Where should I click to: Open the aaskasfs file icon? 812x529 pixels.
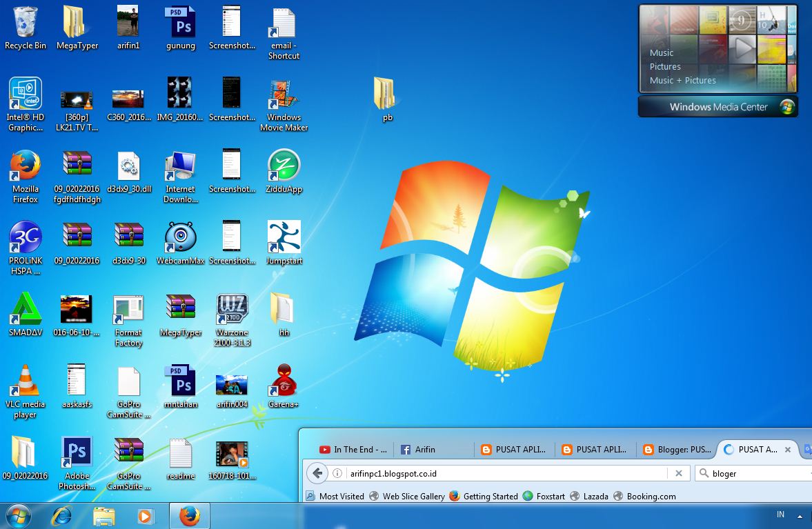click(x=77, y=380)
